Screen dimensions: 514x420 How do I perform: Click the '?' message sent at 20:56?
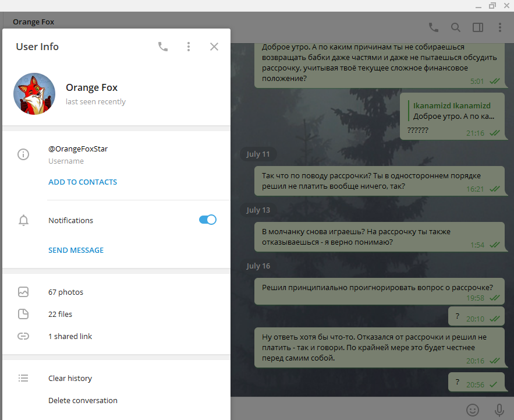[x=476, y=382]
